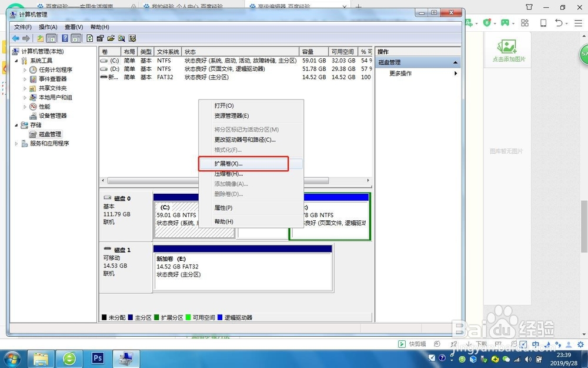This screenshot has height=368, width=588.
Task: Collapse the 系统工具 tree node
Action: pos(16,61)
